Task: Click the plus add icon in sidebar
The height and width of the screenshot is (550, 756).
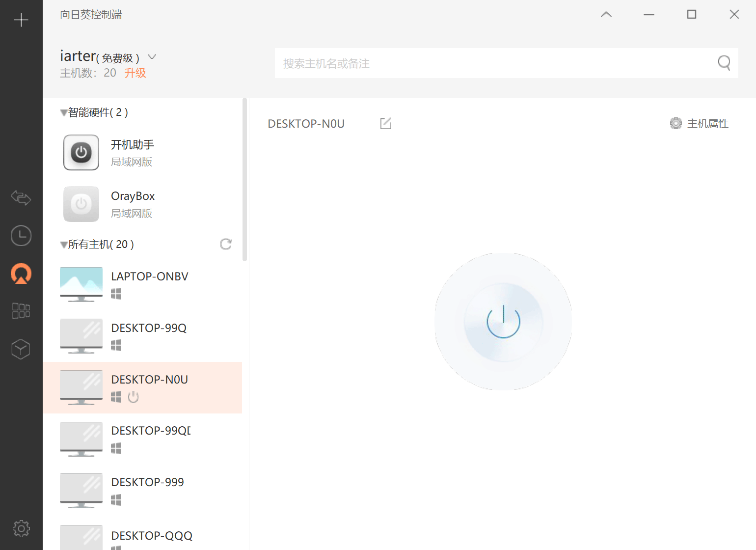Action: (x=21, y=20)
